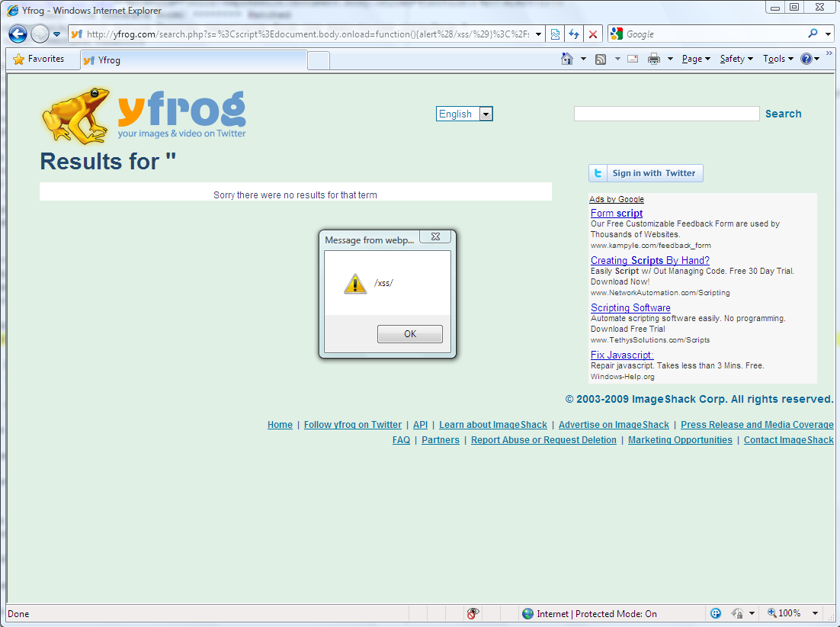Open the Page menu
840x627 pixels.
click(696, 59)
